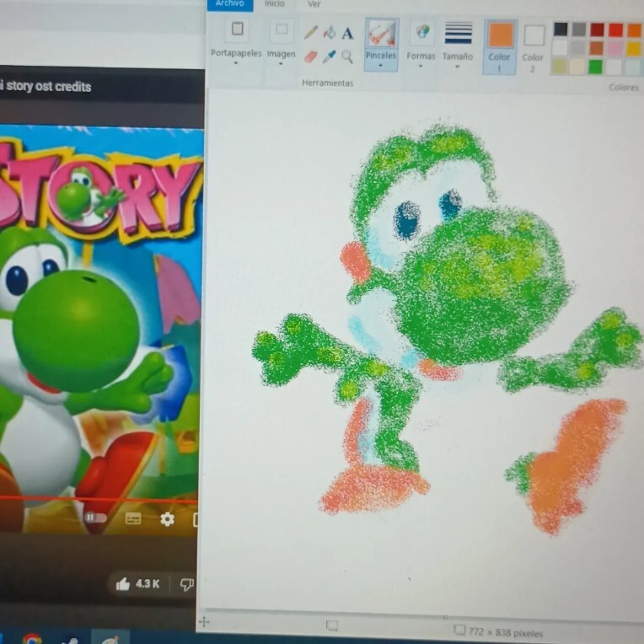Click the Portapapeles clipboard icon

tap(237, 30)
